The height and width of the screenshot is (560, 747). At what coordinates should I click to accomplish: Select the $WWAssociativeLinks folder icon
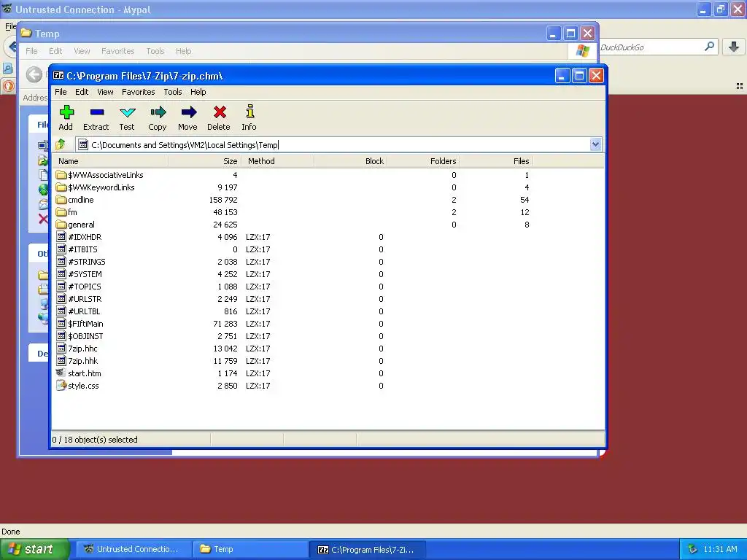61,175
